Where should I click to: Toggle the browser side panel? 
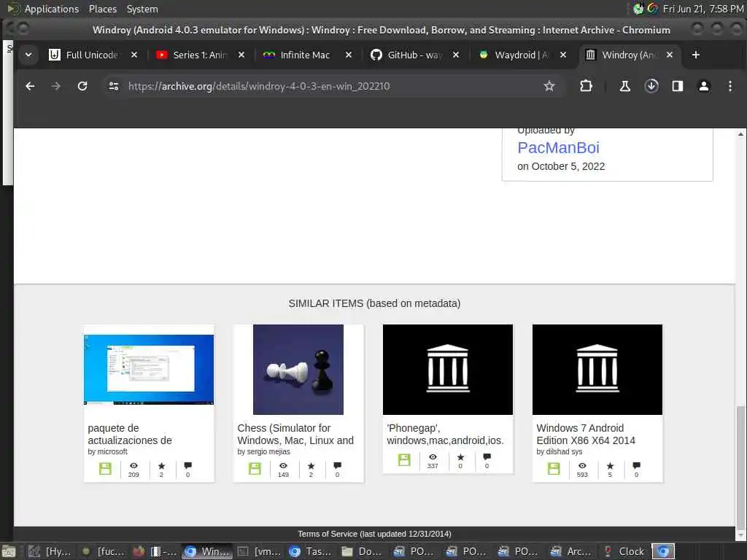tap(678, 86)
